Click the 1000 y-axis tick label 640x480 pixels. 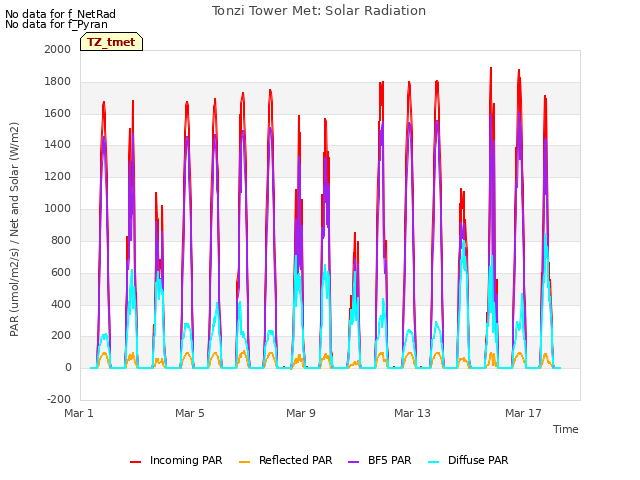58,209
